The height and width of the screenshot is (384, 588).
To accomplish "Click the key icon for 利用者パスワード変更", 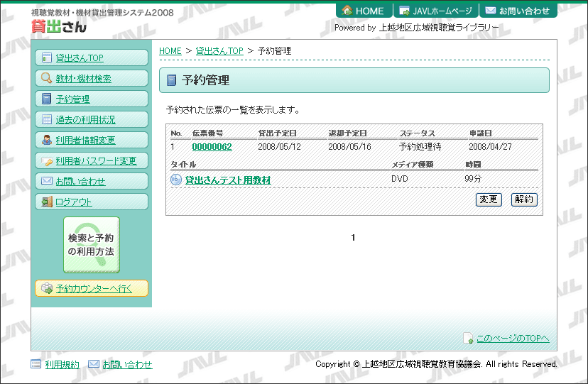I will coord(47,161).
